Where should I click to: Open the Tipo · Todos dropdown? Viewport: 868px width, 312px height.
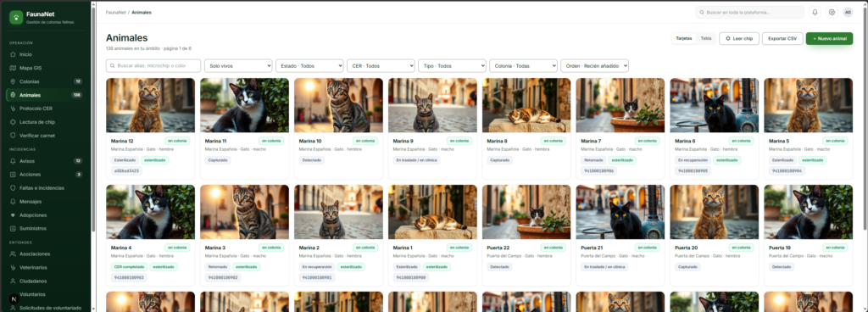[x=452, y=65]
